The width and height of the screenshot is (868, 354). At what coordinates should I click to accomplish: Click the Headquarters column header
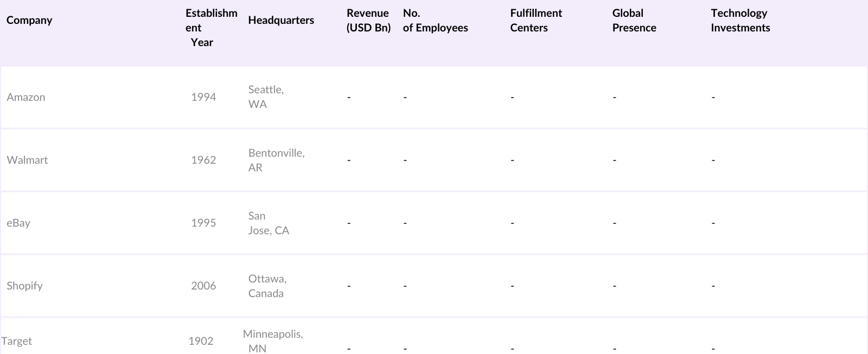(x=281, y=20)
